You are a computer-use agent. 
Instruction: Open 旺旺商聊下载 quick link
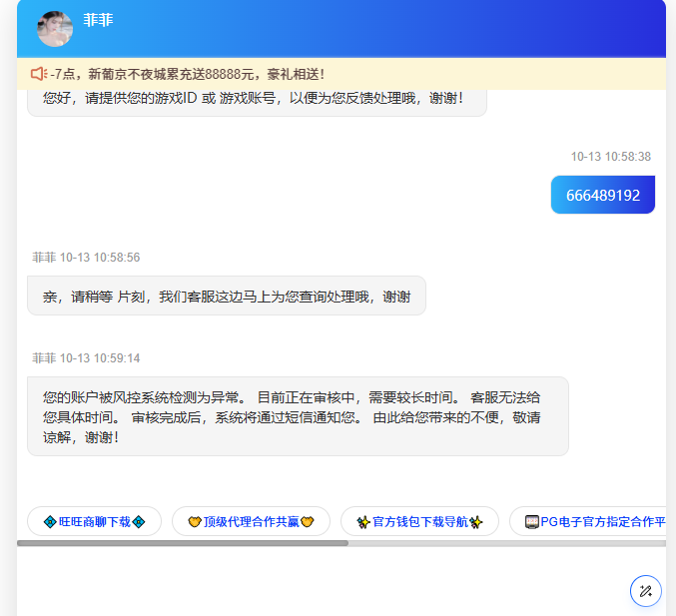pos(94,521)
